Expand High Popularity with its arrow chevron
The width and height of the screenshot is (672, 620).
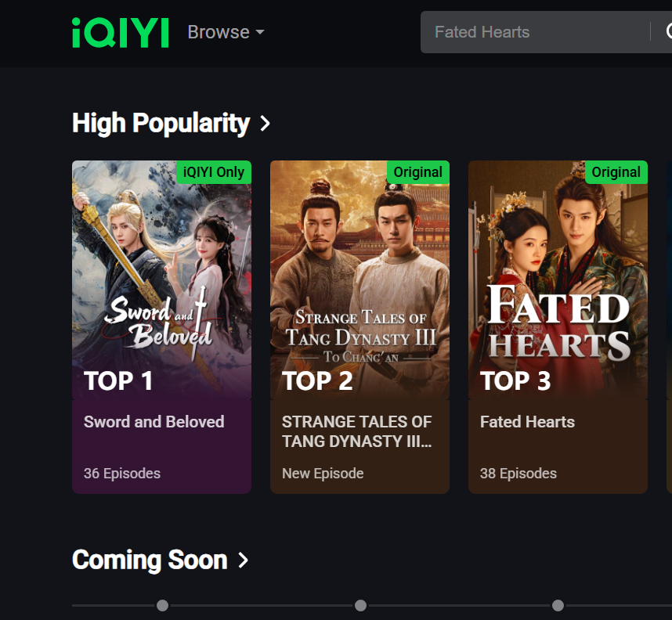click(x=265, y=124)
